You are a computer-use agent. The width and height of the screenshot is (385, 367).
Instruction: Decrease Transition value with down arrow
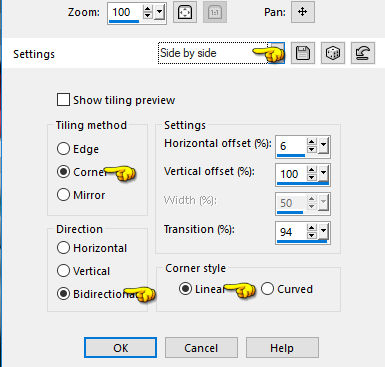tap(311, 235)
